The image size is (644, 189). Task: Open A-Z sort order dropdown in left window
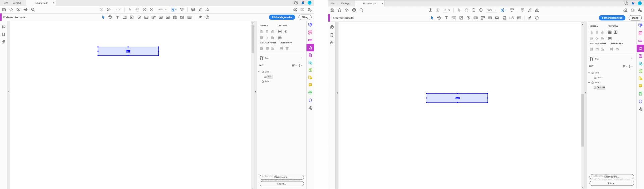(301, 65)
